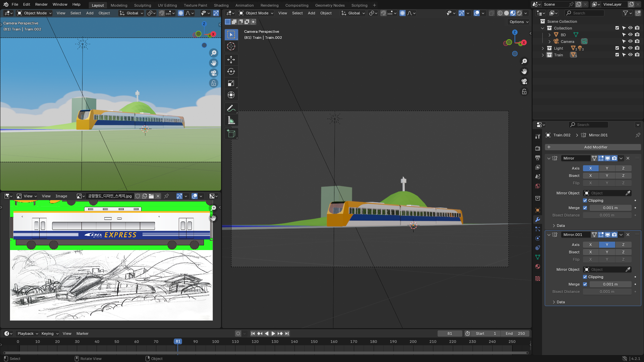Image resolution: width=644 pixels, height=362 pixels.
Task: Select the Add Cube tool
Action: click(x=231, y=133)
